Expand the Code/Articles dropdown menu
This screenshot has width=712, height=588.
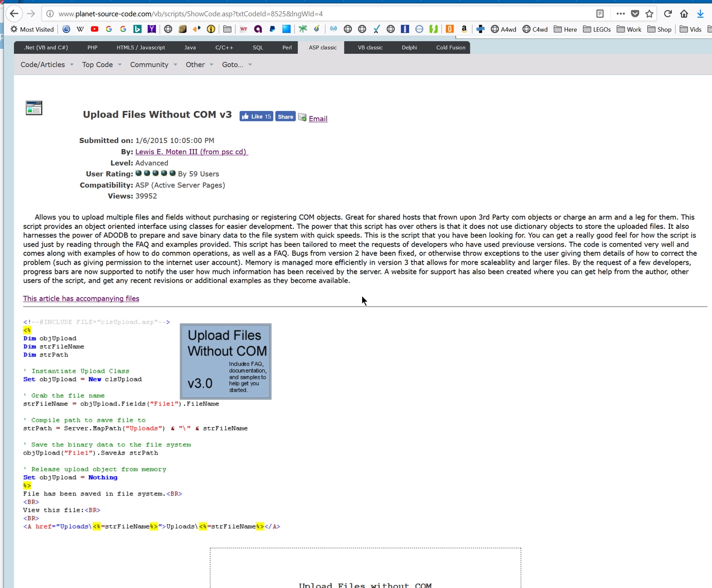47,65
